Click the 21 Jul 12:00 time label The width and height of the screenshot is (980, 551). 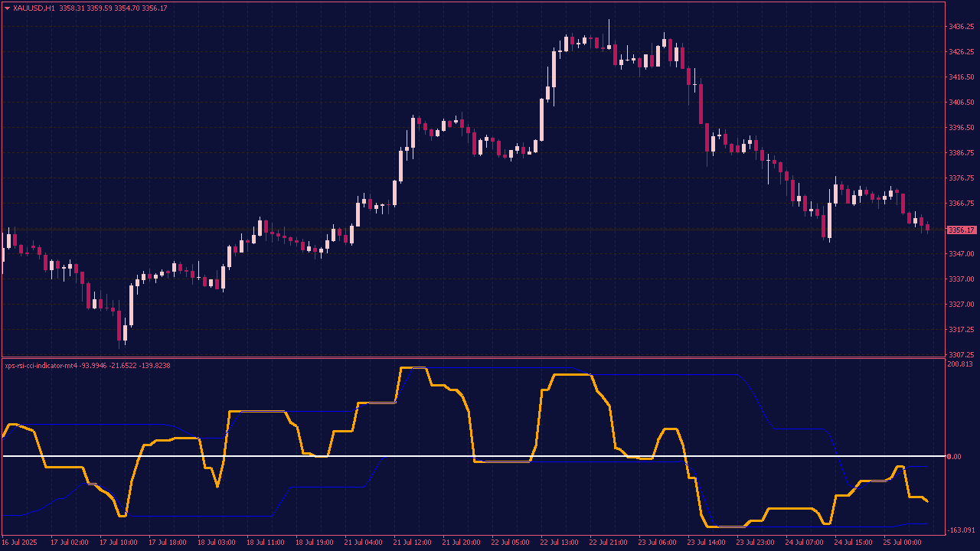[x=412, y=543]
